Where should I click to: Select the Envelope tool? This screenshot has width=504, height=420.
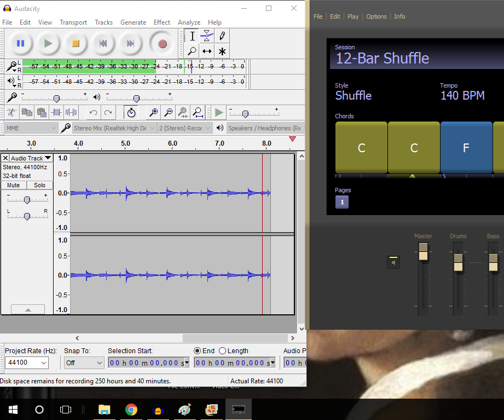206,36
